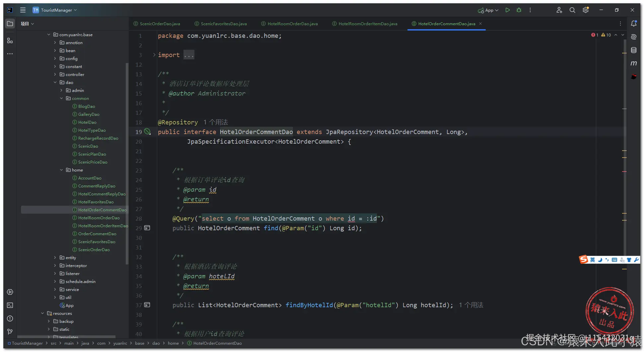Screen dimensions: 644x352
Task: Open HotelTypeDao in project tree
Action: (89, 130)
